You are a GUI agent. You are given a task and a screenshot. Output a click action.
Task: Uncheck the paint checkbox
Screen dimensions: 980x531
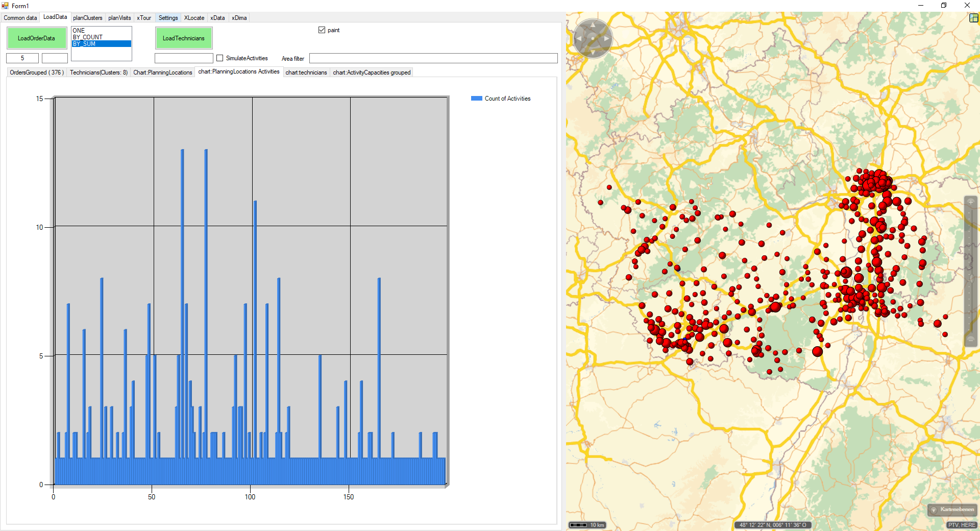point(322,30)
